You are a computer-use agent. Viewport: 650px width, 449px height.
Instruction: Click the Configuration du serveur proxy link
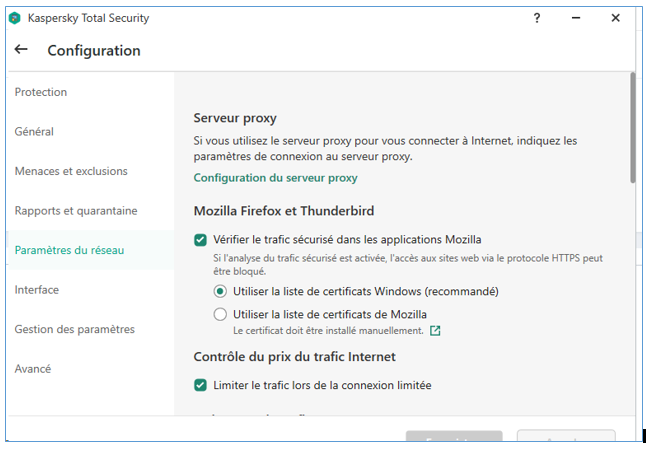[x=275, y=178]
